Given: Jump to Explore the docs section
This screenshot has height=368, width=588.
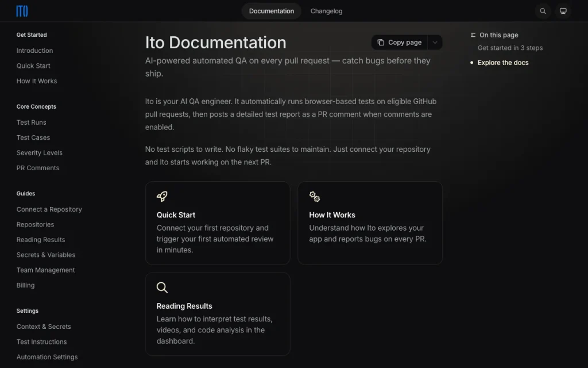Looking at the screenshot, I should (503, 63).
